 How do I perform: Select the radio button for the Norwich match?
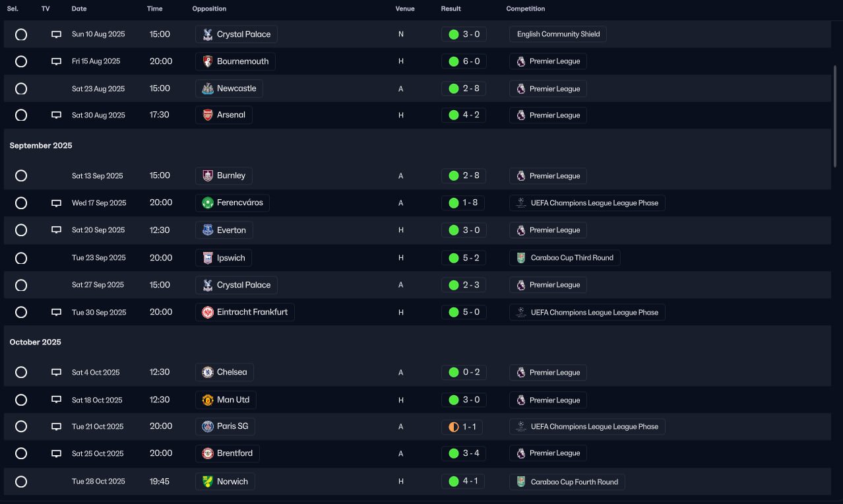pos(21,482)
